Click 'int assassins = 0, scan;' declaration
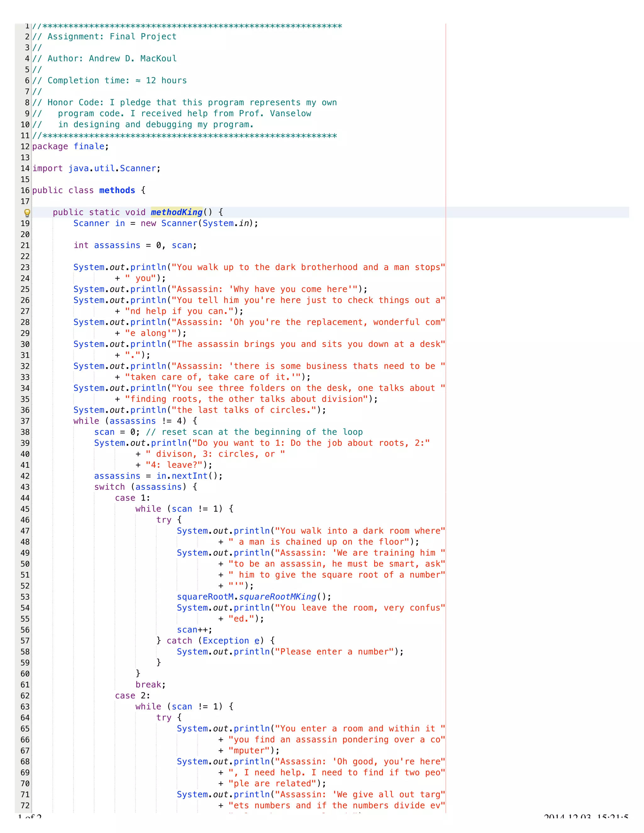 click(x=136, y=245)
